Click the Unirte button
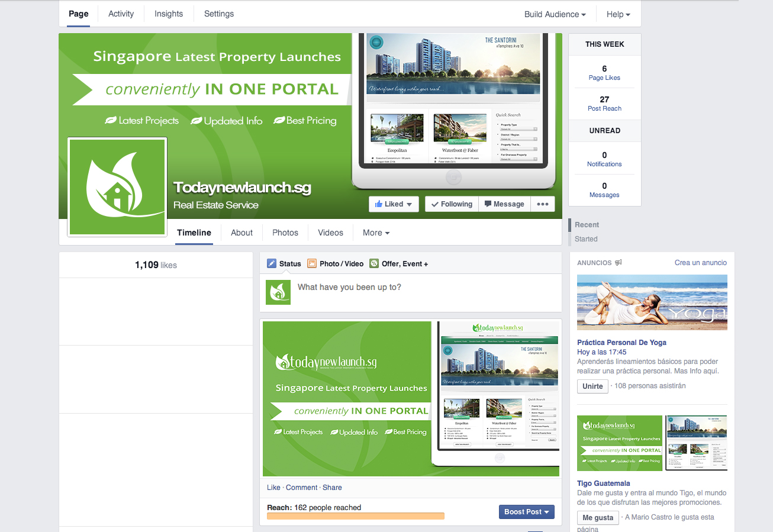 (592, 386)
